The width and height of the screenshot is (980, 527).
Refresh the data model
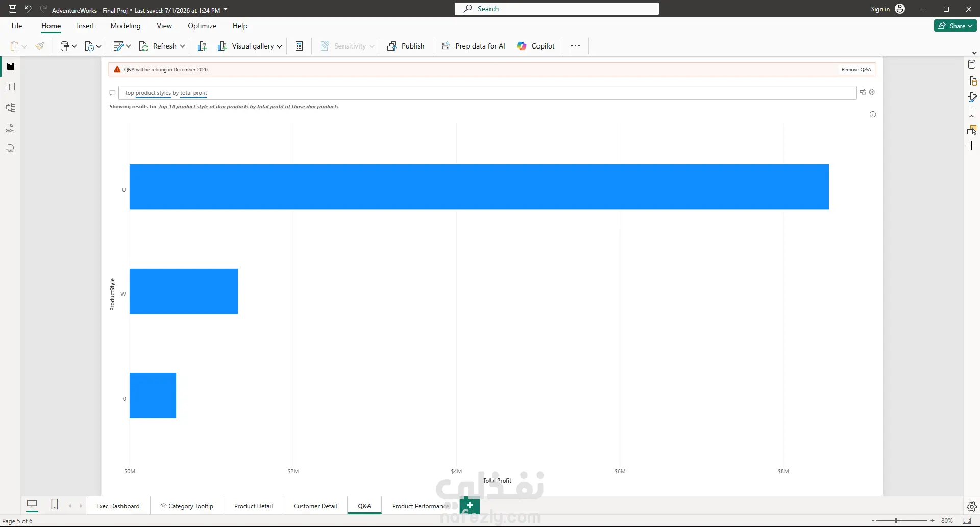coord(158,46)
